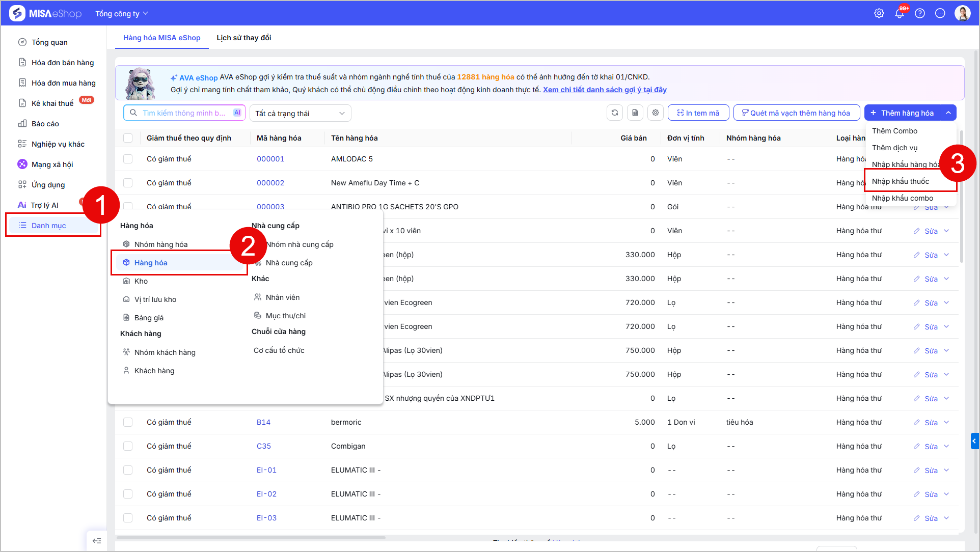Open the chat bubble icon in header
This screenshot has height=552, width=980.
tap(940, 14)
